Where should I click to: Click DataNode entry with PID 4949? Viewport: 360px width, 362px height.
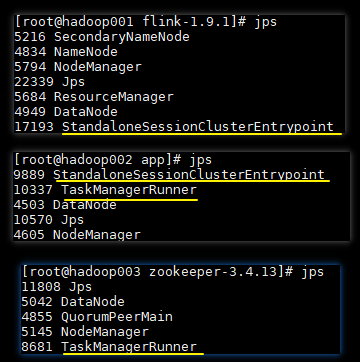click(x=66, y=112)
